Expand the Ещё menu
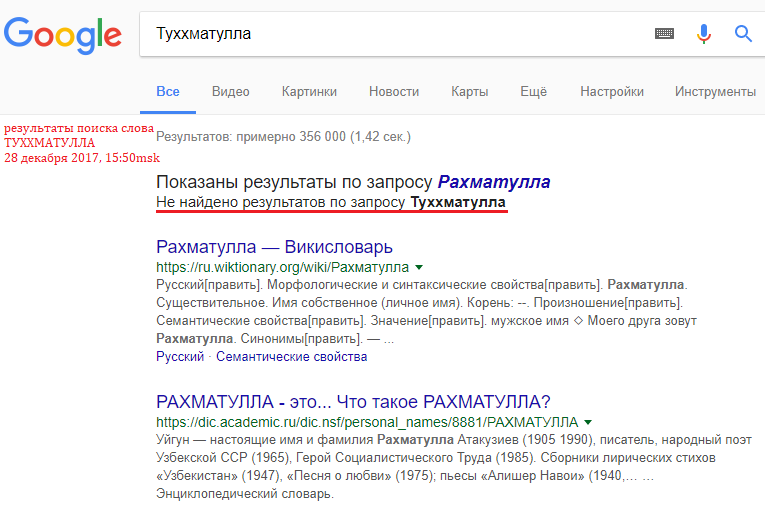765x519 pixels. [x=533, y=92]
